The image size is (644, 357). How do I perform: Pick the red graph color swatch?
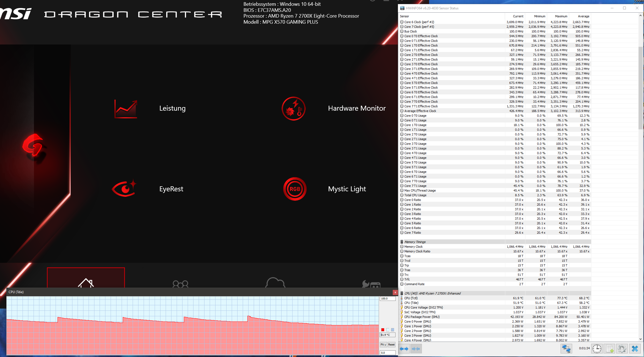(383, 330)
